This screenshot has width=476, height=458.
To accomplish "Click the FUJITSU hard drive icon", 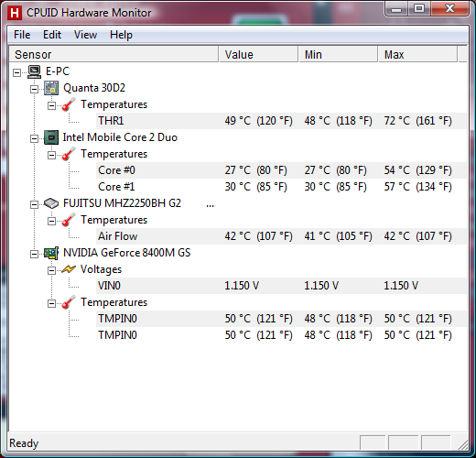I will [x=51, y=203].
